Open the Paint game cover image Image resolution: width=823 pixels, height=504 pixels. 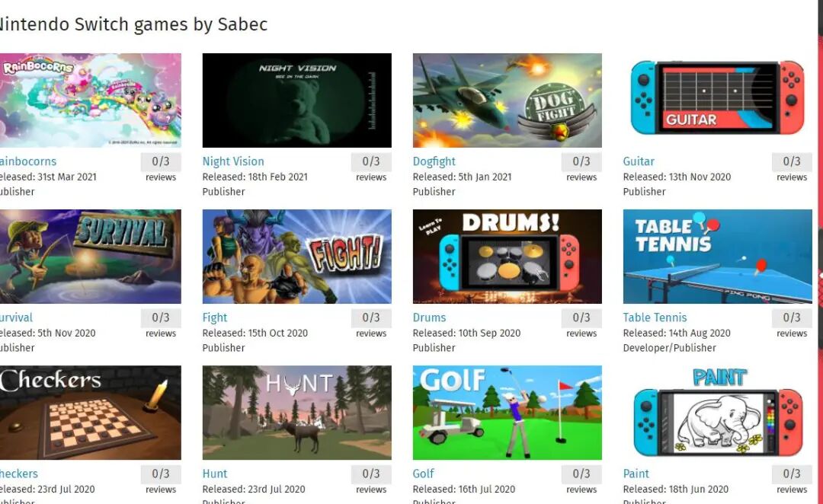coord(718,413)
